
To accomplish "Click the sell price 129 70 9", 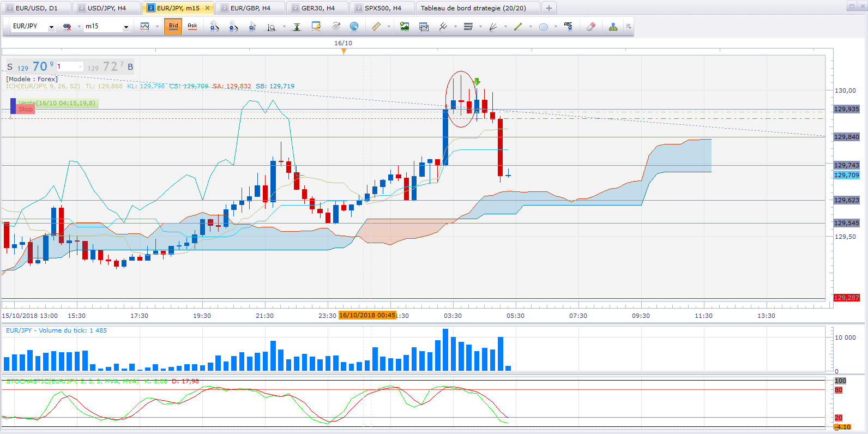I will click(35, 67).
